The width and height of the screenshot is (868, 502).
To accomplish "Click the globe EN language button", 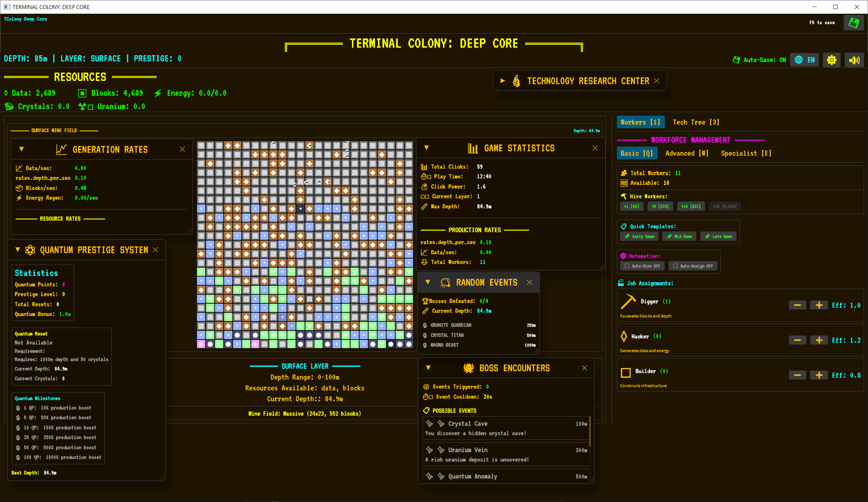I will [x=804, y=60].
